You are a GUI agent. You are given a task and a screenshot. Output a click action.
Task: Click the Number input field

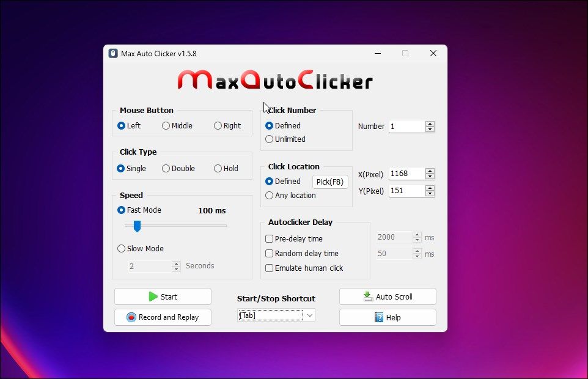click(407, 127)
